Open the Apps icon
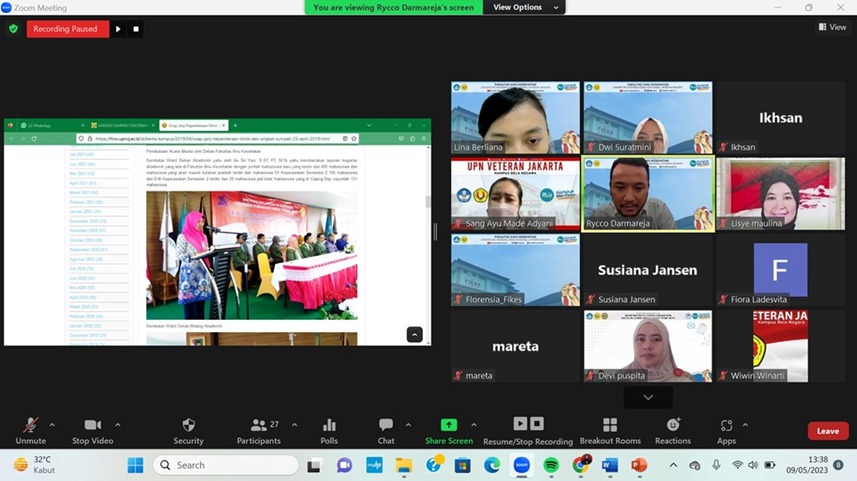The image size is (857, 481). pyautogui.click(x=726, y=425)
